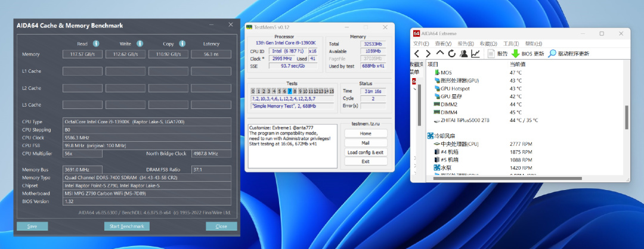This screenshot has height=249, width=644.
Task: Open the graph chart toolbar icon
Action: (x=475, y=54)
